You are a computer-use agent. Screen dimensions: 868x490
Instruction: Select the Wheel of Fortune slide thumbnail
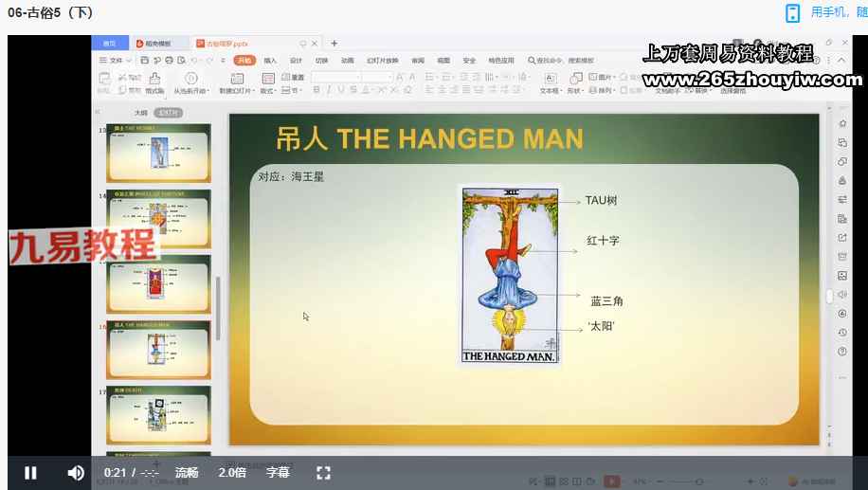[159, 218]
